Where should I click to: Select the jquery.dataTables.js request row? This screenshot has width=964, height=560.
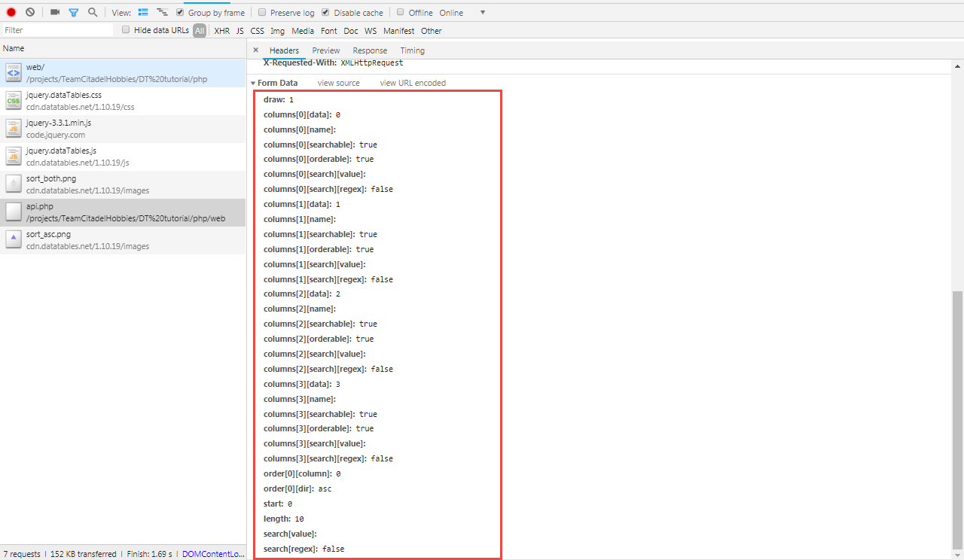[123, 157]
